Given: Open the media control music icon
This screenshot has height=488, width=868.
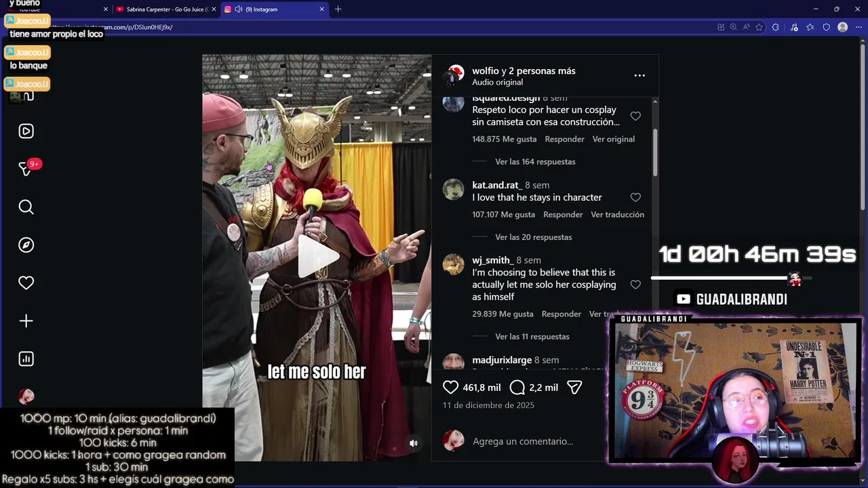Looking at the screenshot, I should [793, 27].
